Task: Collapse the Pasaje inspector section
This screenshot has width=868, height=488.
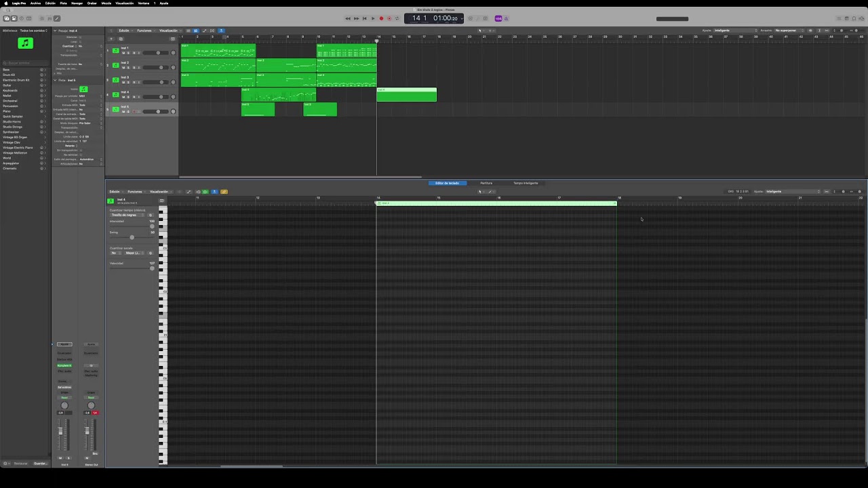Action: coord(56,30)
